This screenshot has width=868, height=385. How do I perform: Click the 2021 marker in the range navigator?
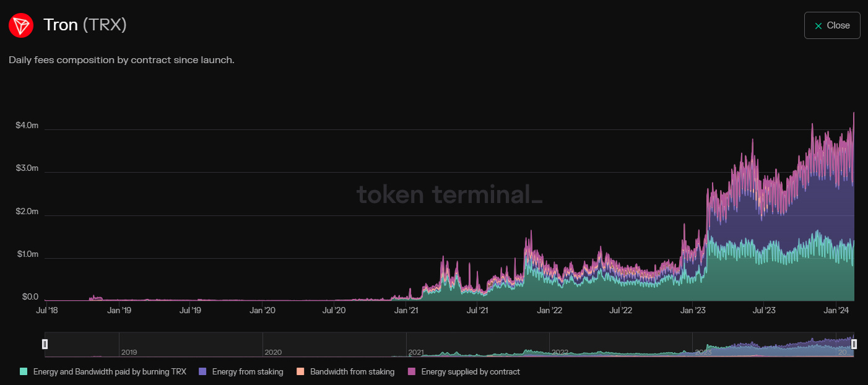416,352
